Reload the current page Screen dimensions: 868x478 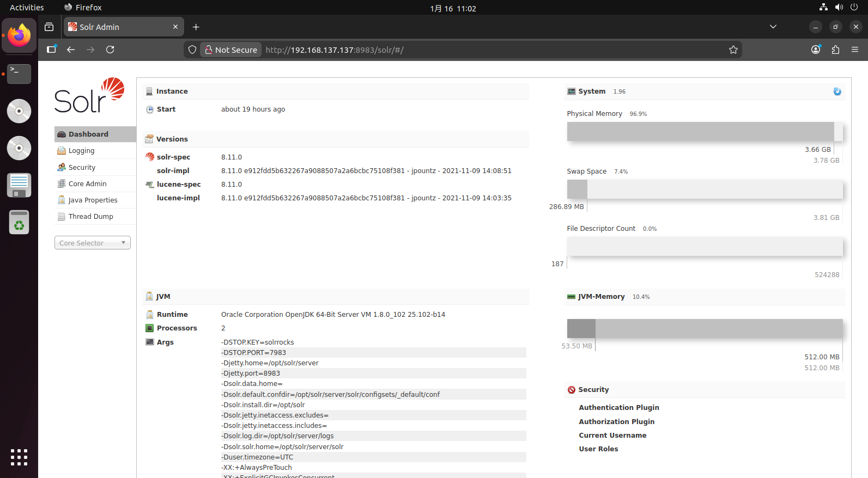pos(110,50)
